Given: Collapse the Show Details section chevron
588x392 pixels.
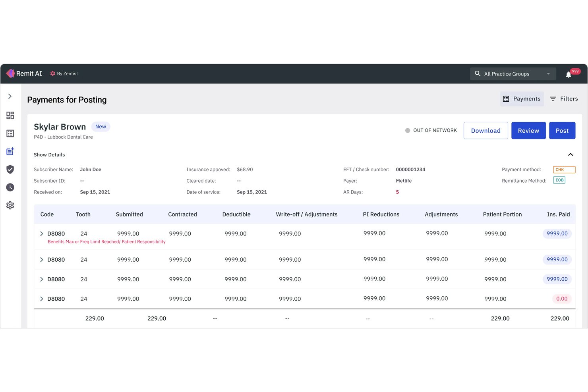Looking at the screenshot, I should (571, 154).
